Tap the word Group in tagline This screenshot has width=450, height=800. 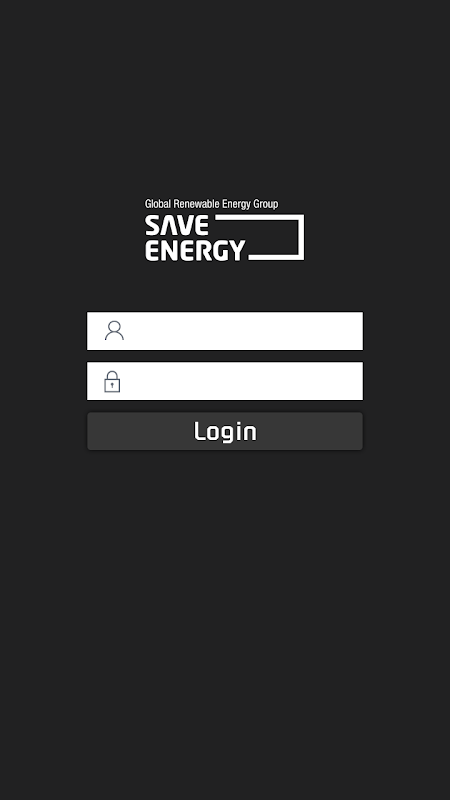pyautogui.click(x=266, y=204)
